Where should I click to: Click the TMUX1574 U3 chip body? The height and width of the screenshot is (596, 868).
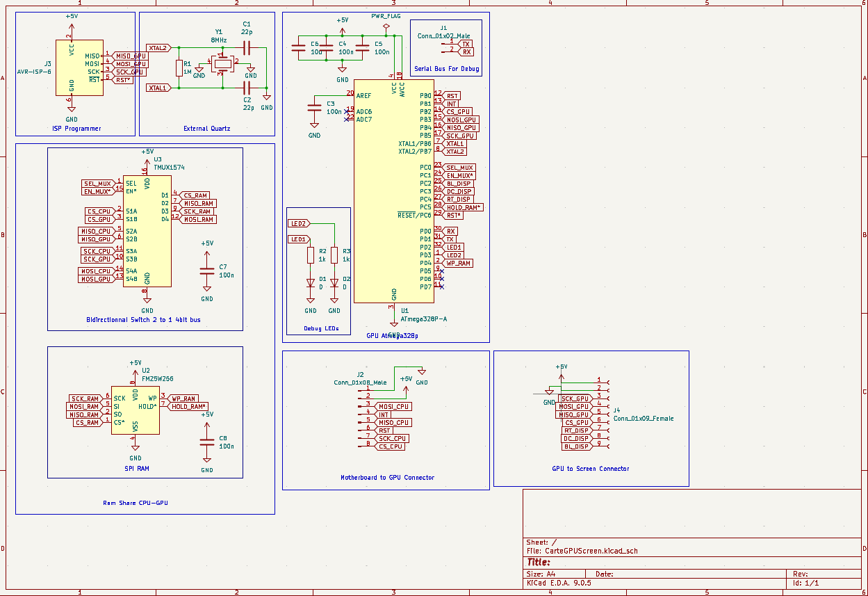(147, 229)
